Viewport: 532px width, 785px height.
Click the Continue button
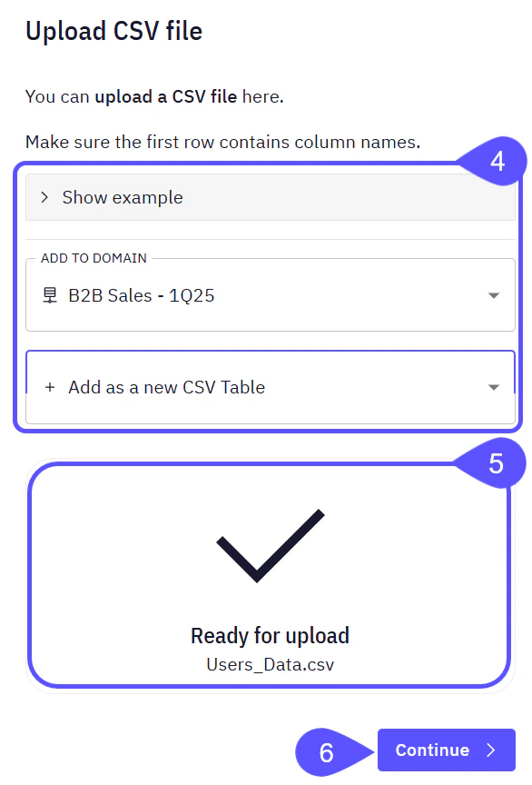click(x=447, y=750)
